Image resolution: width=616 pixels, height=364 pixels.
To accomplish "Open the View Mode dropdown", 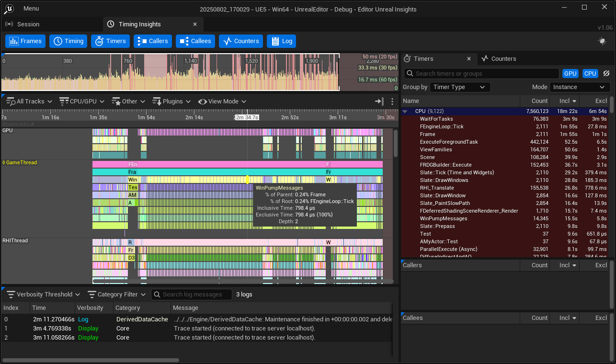I will coord(222,102).
